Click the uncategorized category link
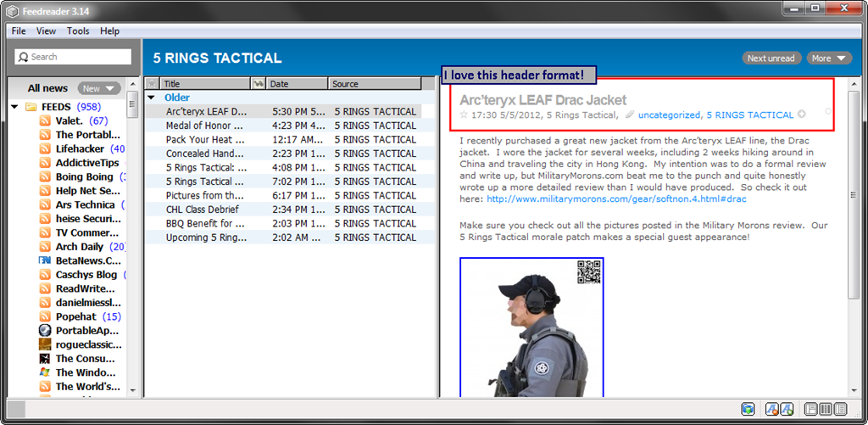Viewport: 868px width, 425px height. [669, 115]
